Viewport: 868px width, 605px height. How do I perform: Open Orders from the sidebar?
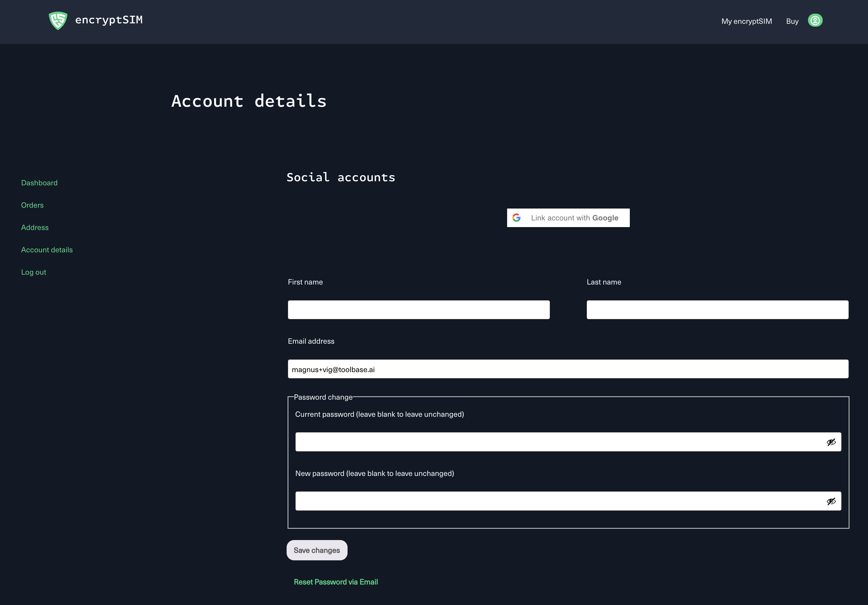pyautogui.click(x=32, y=205)
